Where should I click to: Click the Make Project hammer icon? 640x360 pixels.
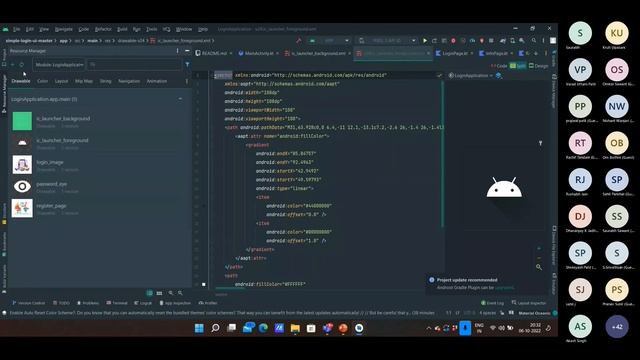point(299,40)
